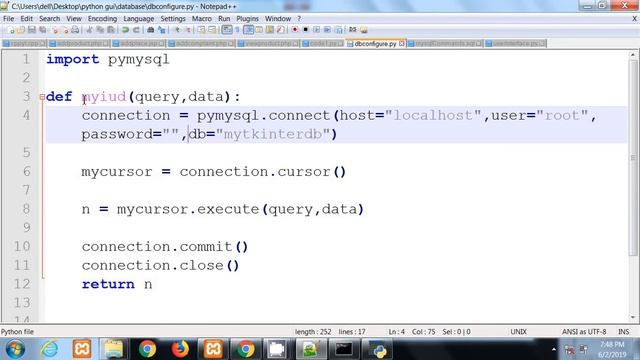Open the Window menu
This screenshot has height=360, width=640.
tap(278, 19)
